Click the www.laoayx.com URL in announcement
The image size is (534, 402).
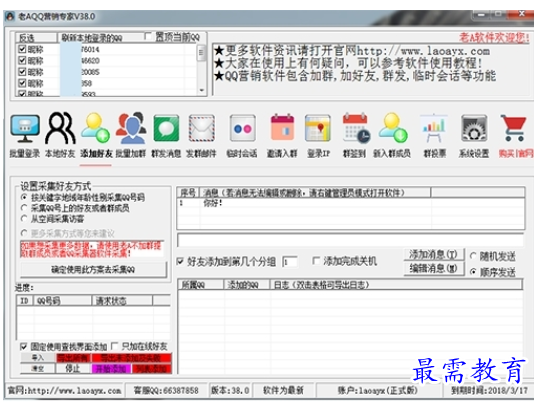pyautogui.click(x=423, y=51)
